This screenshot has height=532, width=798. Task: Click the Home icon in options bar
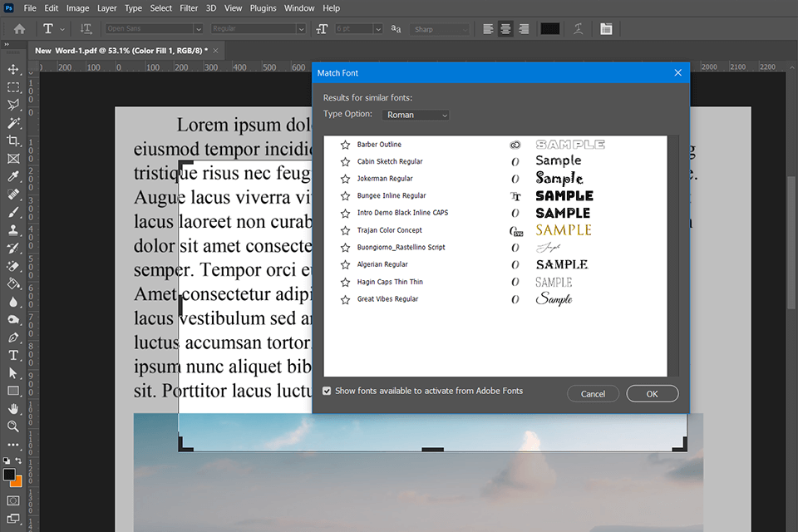pos(19,29)
